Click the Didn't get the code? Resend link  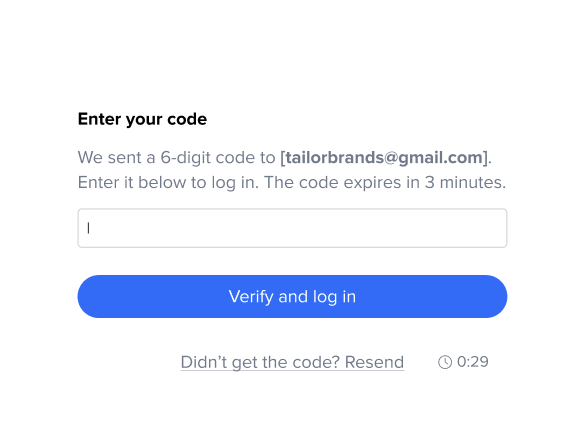coord(292,362)
